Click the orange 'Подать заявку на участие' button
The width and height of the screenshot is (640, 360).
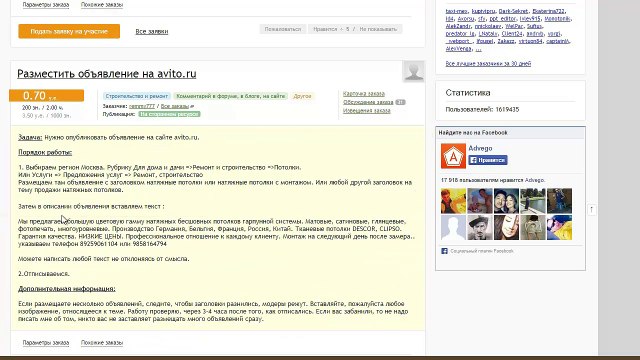point(69,31)
